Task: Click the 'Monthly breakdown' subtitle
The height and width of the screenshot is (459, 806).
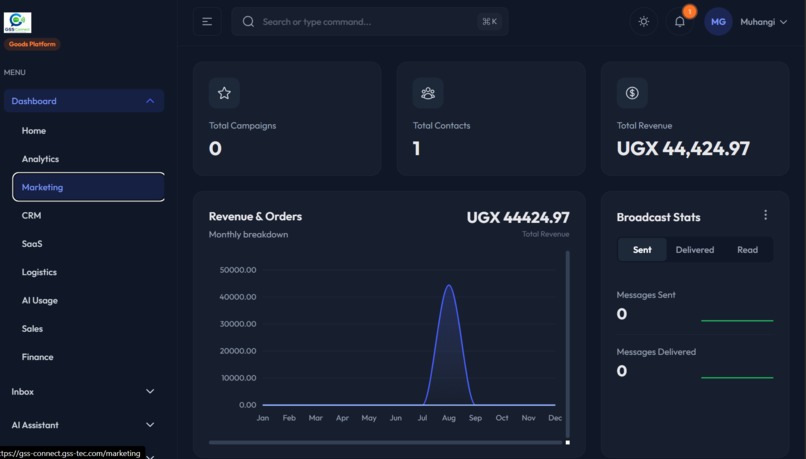Action: [x=248, y=234]
